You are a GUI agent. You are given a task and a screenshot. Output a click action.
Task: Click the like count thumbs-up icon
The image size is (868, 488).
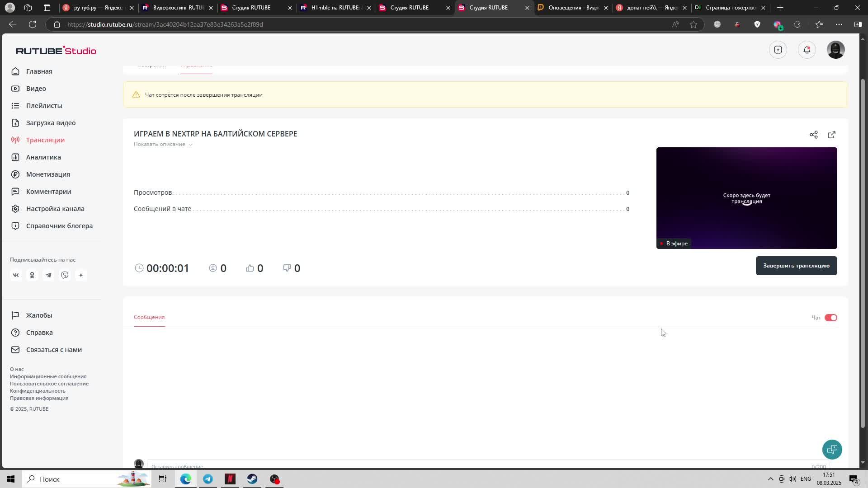point(250,268)
